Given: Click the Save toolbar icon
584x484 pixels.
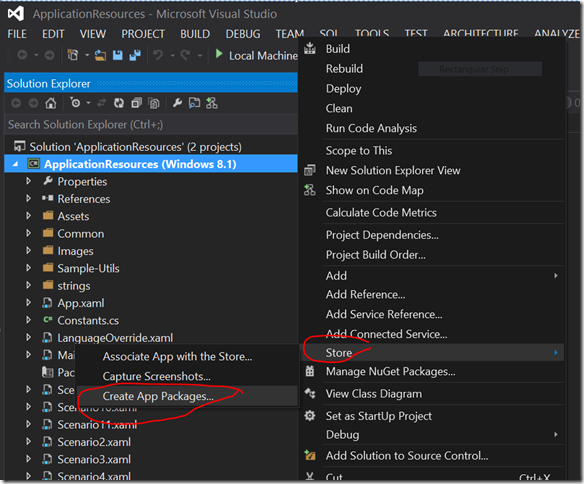Looking at the screenshot, I should pos(118,55).
